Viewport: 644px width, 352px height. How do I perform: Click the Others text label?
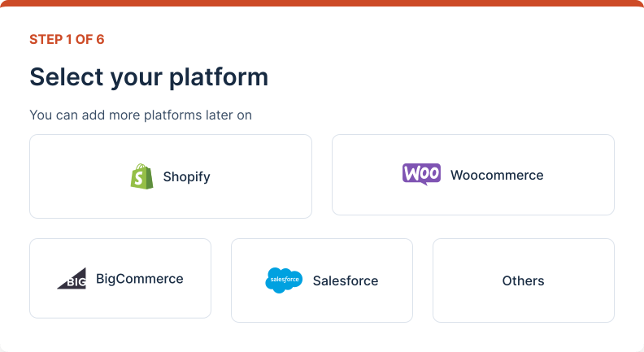tap(523, 280)
